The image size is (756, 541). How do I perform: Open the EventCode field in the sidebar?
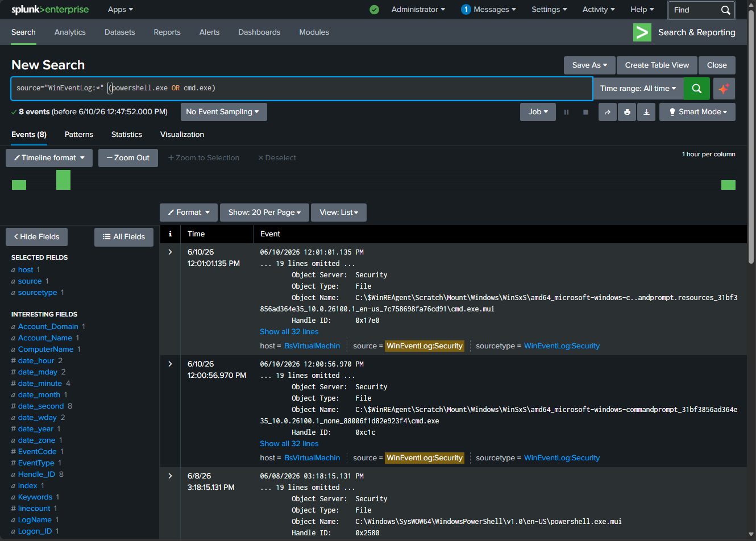pyautogui.click(x=37, y=452)
